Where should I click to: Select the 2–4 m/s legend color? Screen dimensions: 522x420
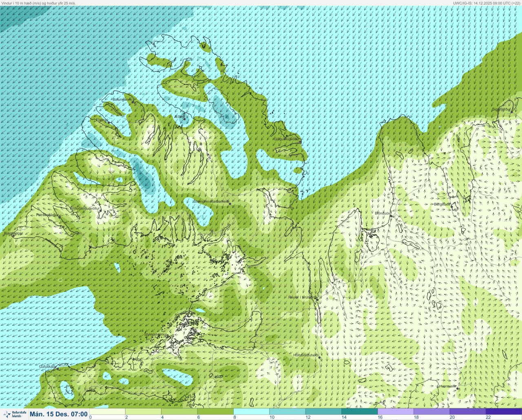[x=143, y=411]
